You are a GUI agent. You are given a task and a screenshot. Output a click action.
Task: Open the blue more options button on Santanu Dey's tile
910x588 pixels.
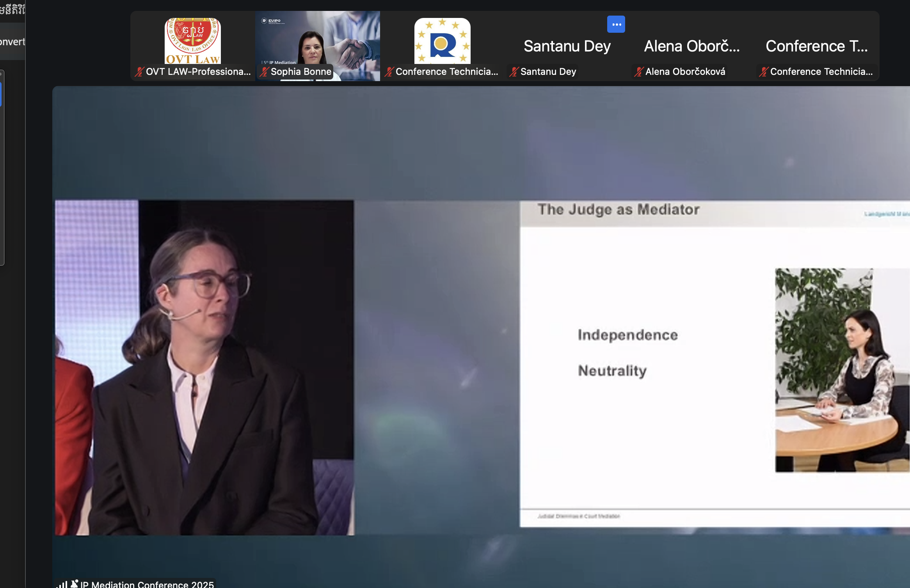616,24
